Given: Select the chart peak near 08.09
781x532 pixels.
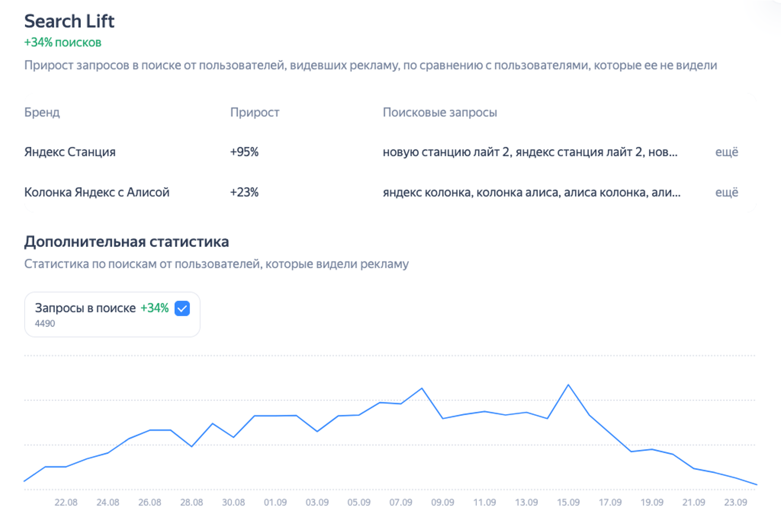Looking at the screenshot, I should click(421, 388).
